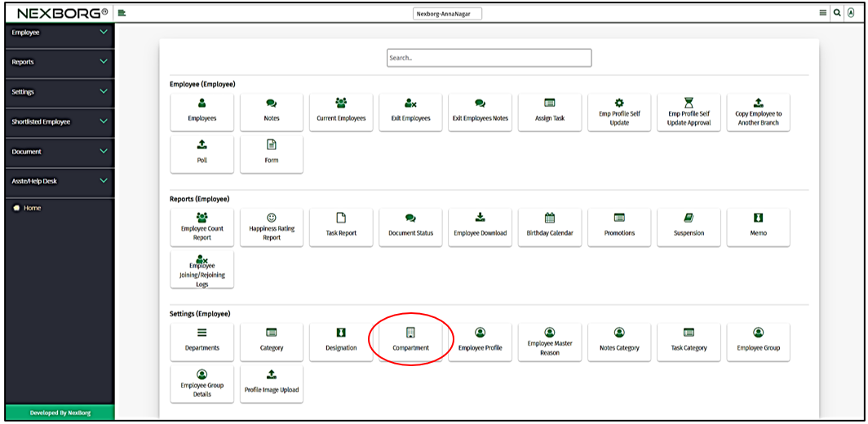This screenshot has height=424, width=868.
Task: Open the Notes Category tile
Action: click(x=619, y=342)
